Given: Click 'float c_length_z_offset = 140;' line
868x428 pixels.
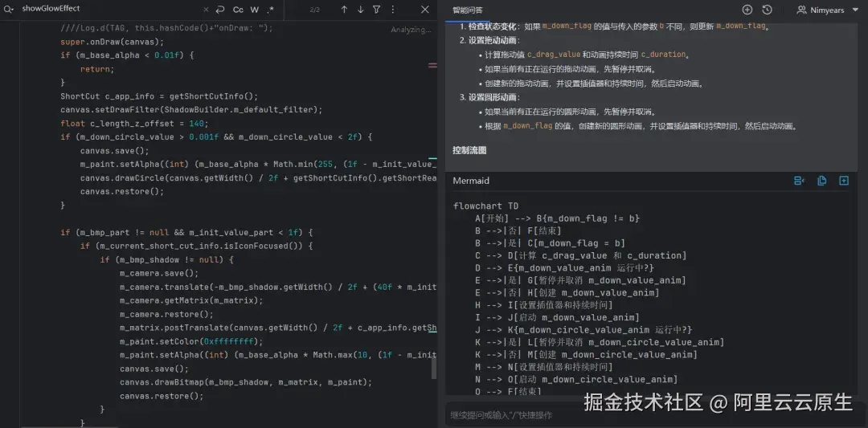Looking at the screenshot, I should coord(134,124).
